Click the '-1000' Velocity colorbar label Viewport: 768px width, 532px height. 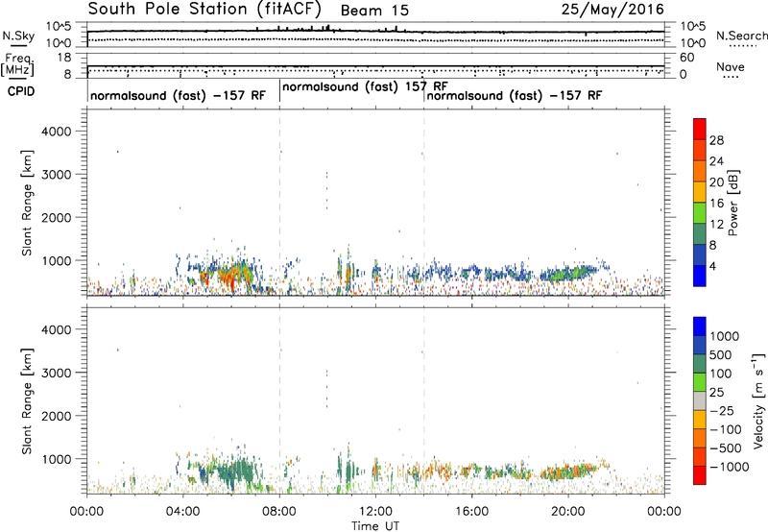730,467
